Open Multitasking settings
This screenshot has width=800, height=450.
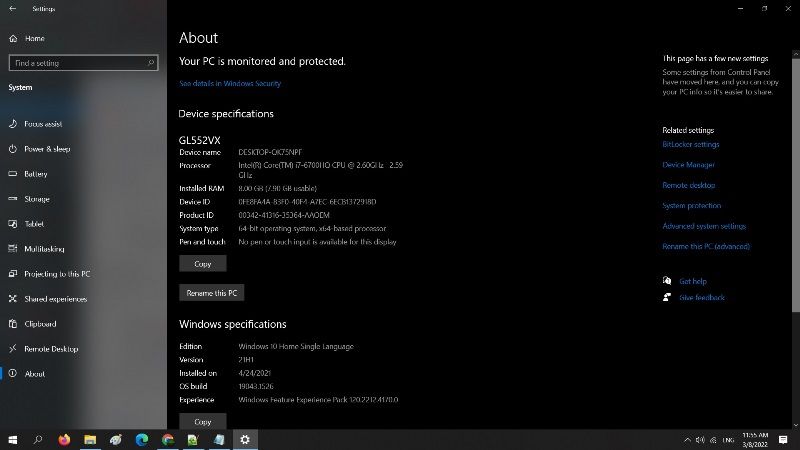pos(44,249)
